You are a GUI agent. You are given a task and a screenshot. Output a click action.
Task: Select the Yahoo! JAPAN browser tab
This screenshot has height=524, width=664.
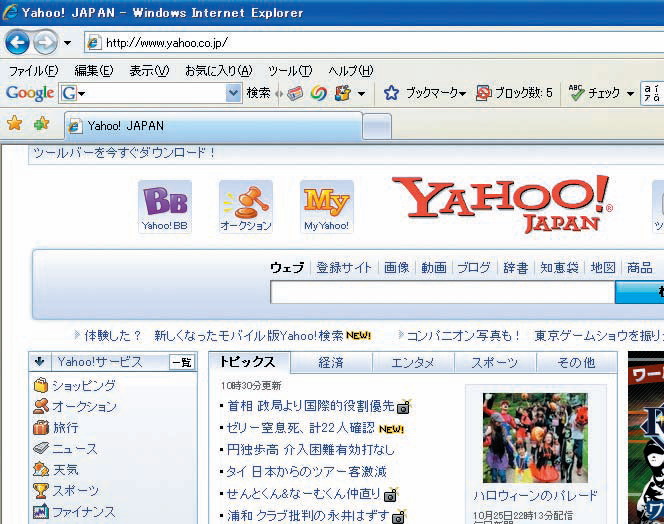coord(213,126)
